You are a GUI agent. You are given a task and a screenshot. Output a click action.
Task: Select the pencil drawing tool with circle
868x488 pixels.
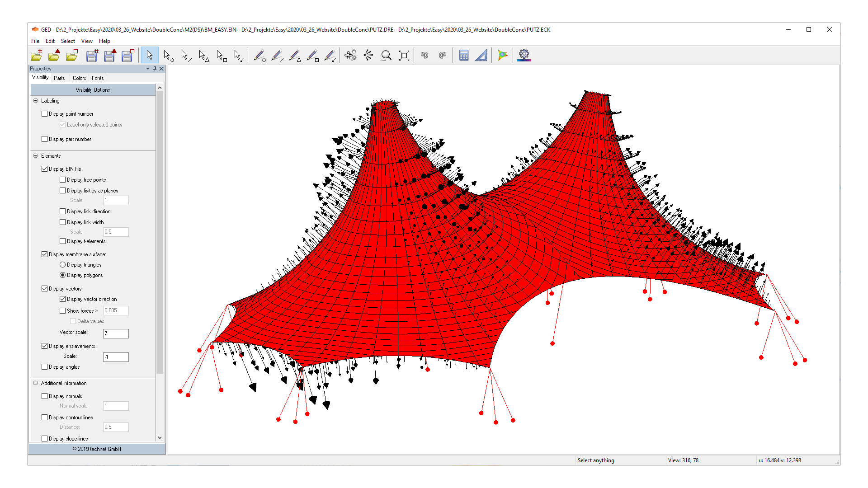pos(260,55)
